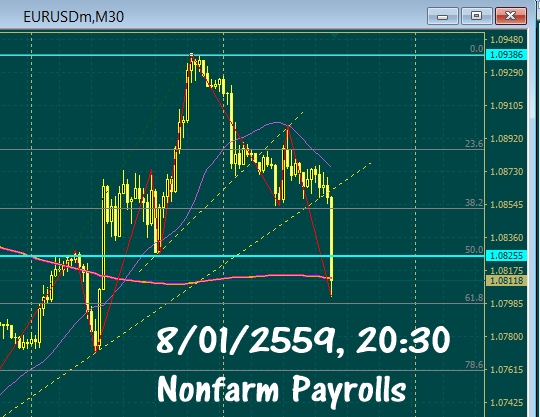The height and width of the screenshot is (417, 540).
Task: Click the small triangle marker at chart top
Action: (x=334, y=35)
